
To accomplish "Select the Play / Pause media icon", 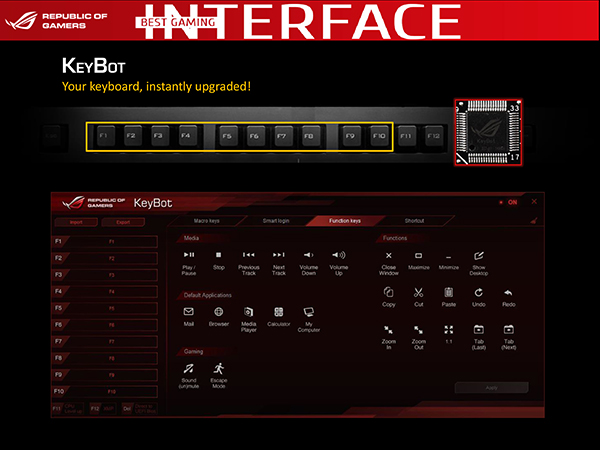I will point(189,255).
